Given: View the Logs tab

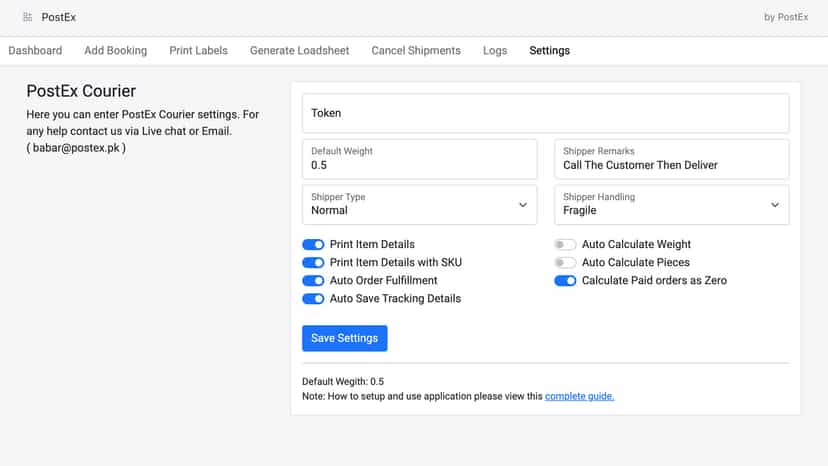Looking at the screenshot, I should 495,51.
